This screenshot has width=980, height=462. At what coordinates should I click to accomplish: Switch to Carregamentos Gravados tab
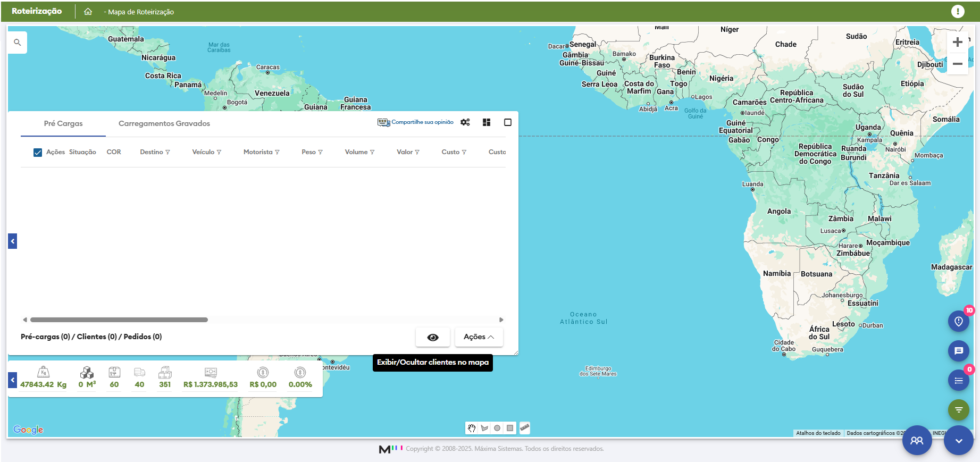coord(164,123)
